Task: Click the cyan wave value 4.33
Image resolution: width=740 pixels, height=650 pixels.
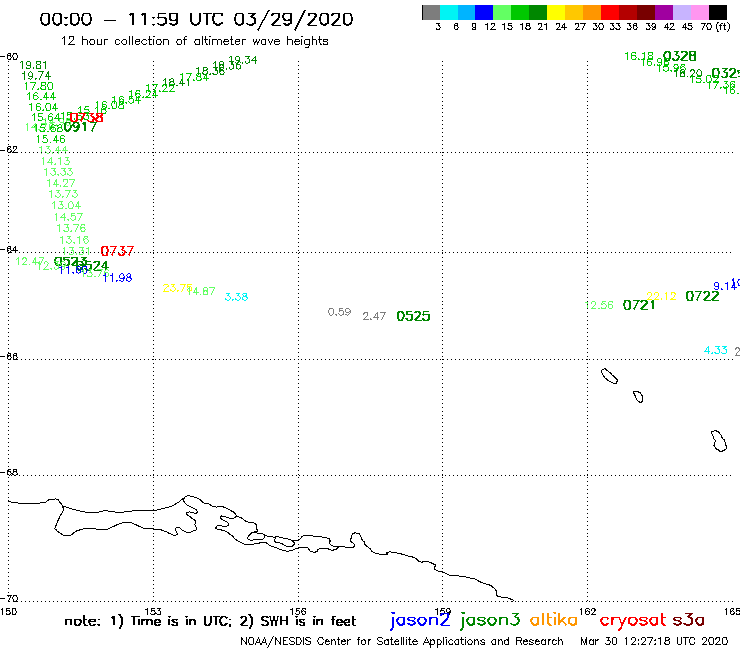Action: tap(715, 350)
